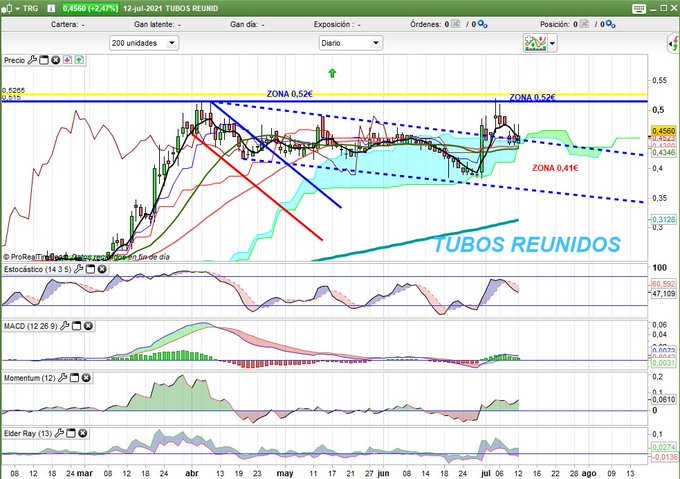Open the keyboard icon in title bar
The image size is (680, 479).
[x=639, y=9]
